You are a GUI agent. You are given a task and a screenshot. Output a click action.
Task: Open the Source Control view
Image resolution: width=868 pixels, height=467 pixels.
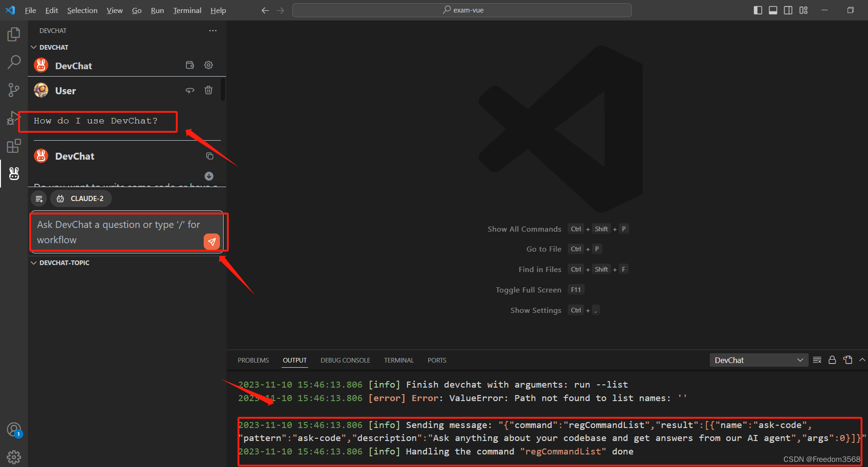coord(14,90)
